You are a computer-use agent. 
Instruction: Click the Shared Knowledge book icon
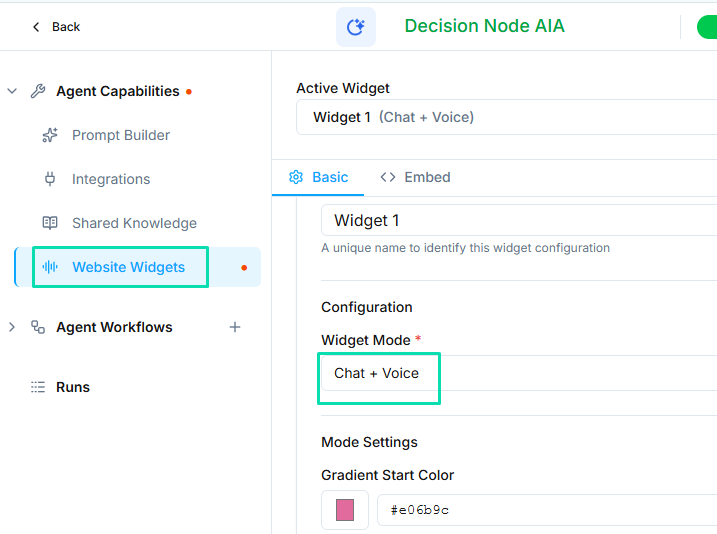[50, 223]
